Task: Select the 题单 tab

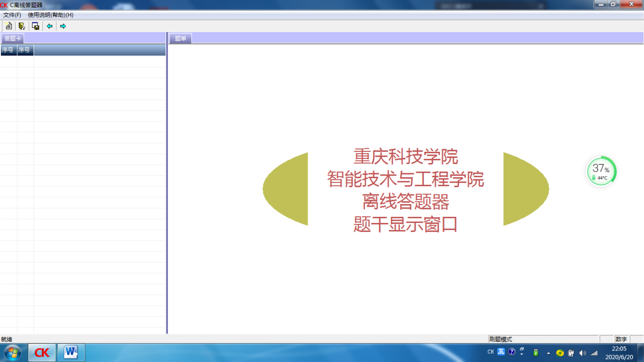Action: [x=180, y=39]
